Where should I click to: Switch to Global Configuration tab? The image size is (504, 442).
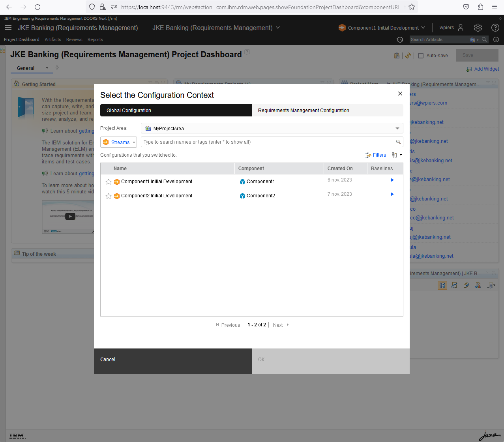[x=176, y=110]
